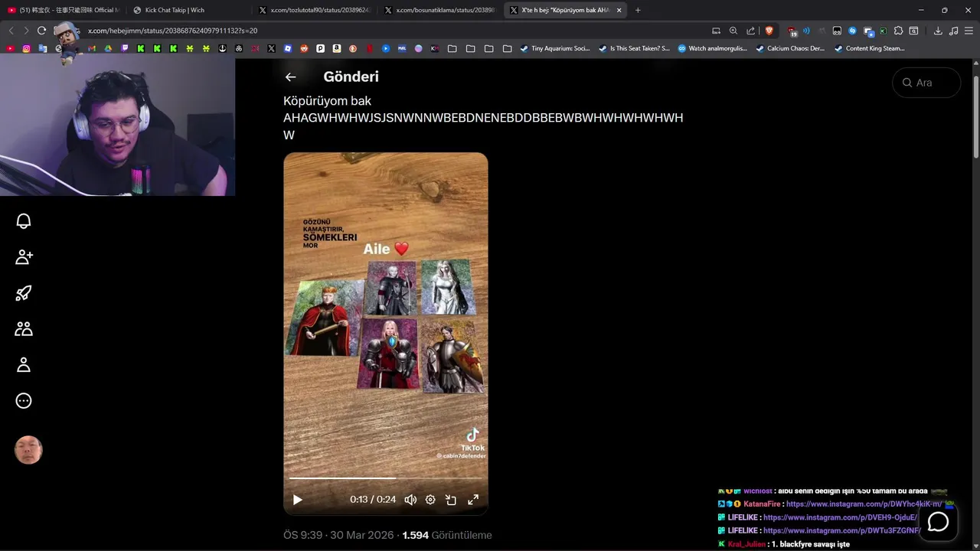Open a new tab with the plus

click(638, 10)
